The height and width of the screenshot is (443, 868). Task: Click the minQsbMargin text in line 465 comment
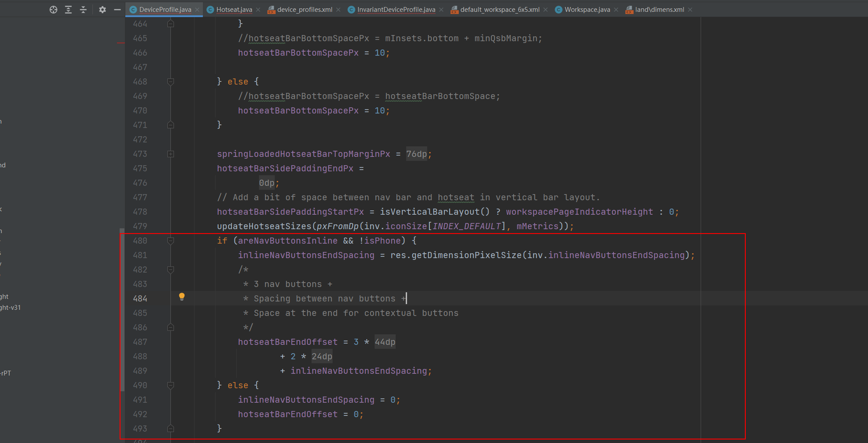[506, 38]
